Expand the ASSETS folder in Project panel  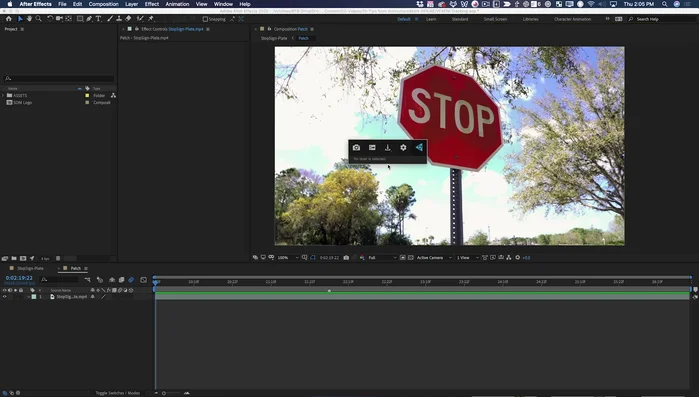point(3,95)
